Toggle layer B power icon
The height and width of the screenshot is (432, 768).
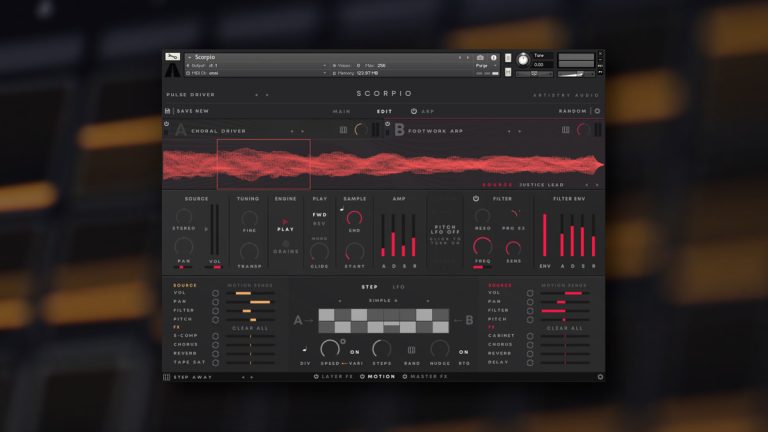point(387,124)
